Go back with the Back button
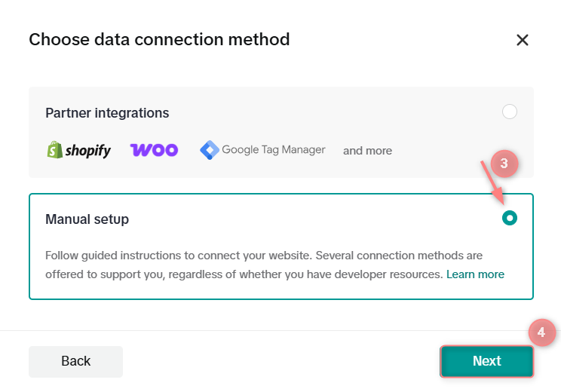This screenshot has height=392, width=561. coord(75,361)
